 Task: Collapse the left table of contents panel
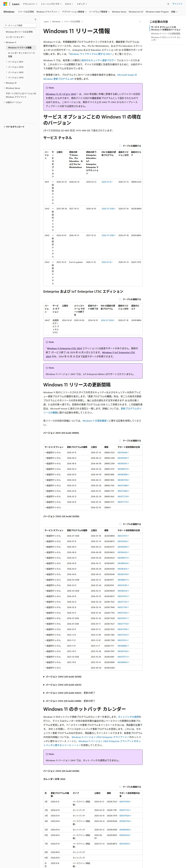35,20
